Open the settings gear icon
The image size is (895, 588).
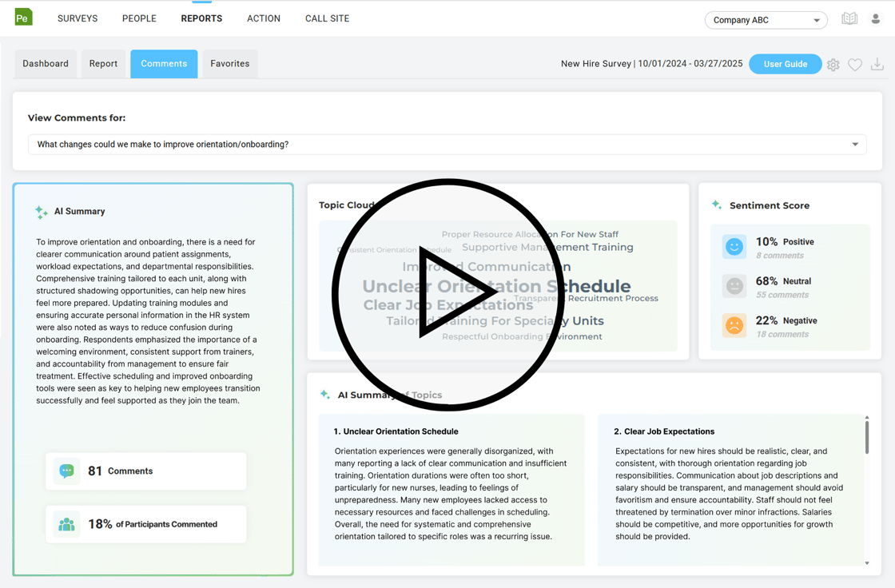pos(833,65)
